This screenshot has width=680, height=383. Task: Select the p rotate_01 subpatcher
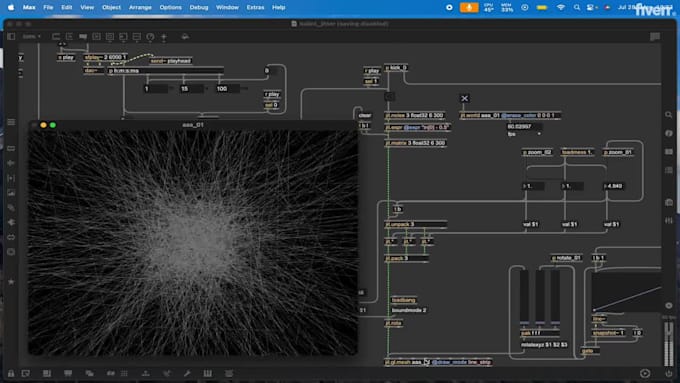[x=566, y=258]
